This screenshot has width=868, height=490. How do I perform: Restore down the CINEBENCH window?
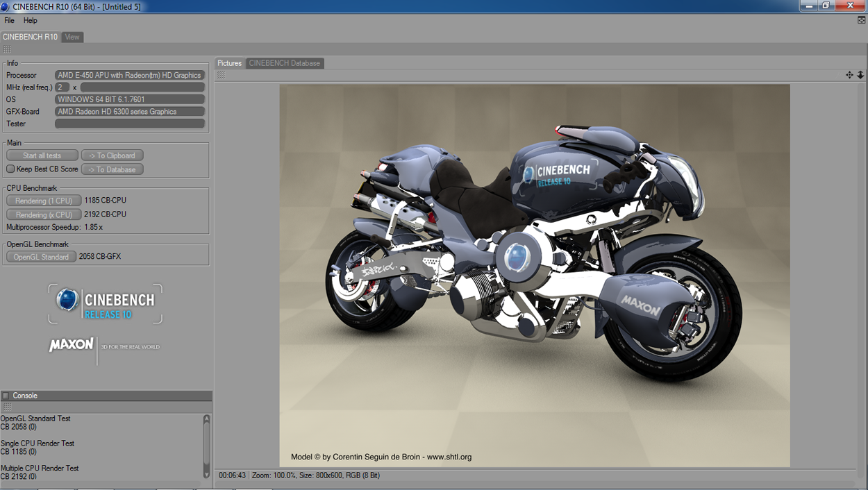click(x=826, y=6)
